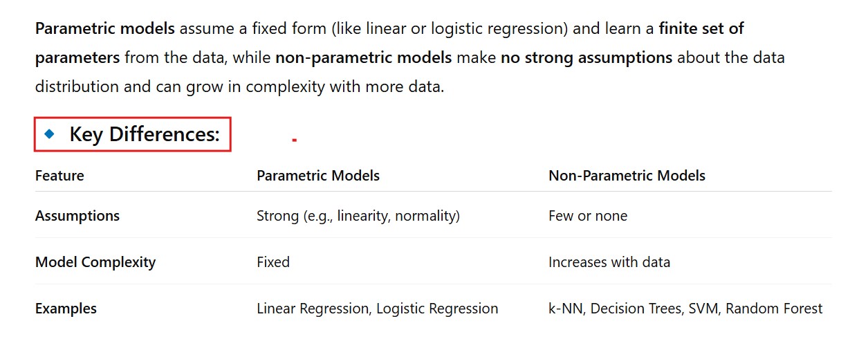Select the Non-Parametric Models column header

[627, 176]
